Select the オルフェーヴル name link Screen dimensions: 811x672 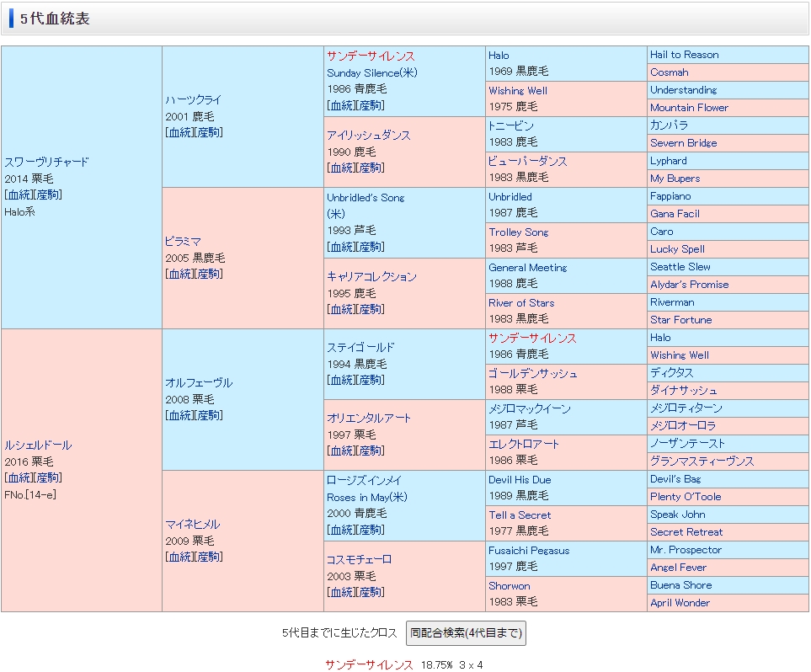(x=199, y=382)
